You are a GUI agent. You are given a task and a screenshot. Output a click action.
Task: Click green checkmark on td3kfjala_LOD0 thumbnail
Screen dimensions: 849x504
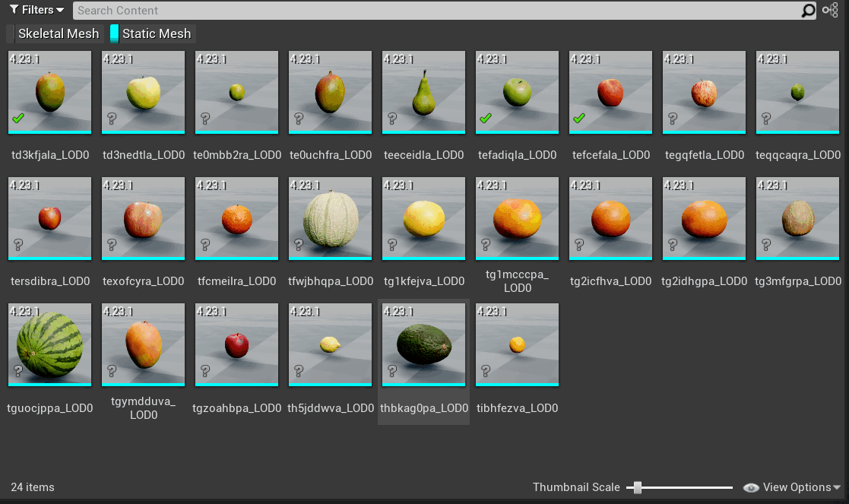[17, 118]
